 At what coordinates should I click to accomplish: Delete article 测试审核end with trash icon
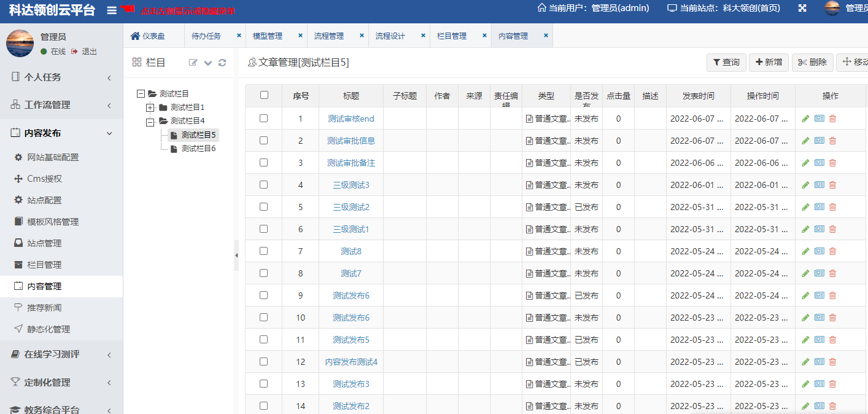pos(832,119)
